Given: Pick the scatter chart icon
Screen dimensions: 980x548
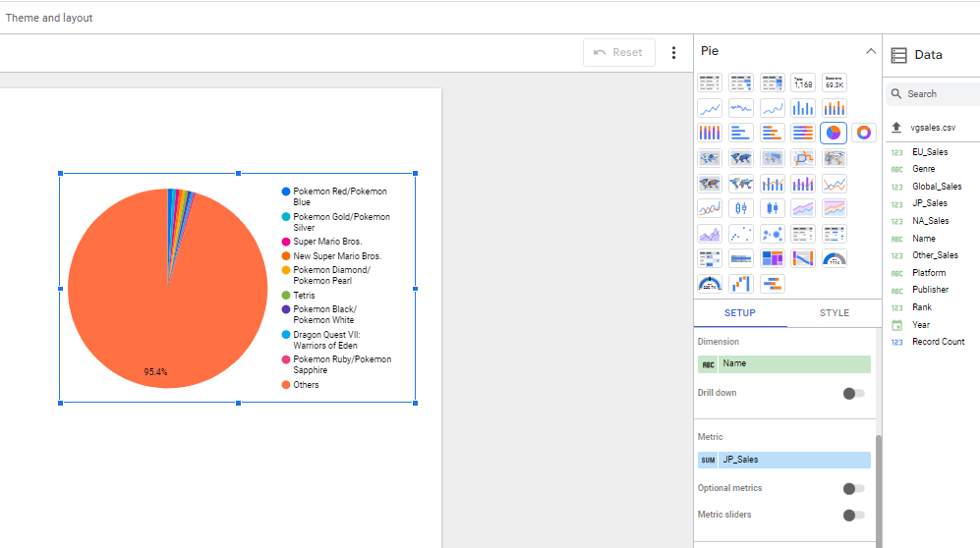Looking at the screenshot, I should pos(741,234).
